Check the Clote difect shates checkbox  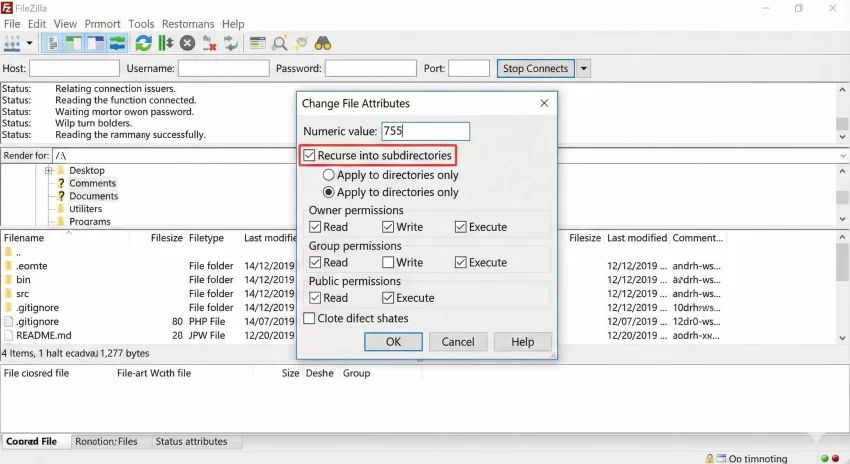pos(309,318)
